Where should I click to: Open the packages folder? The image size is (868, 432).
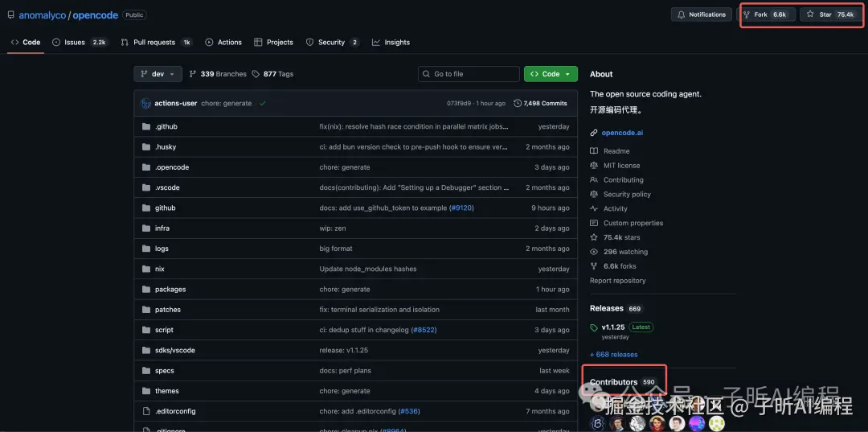170,289
